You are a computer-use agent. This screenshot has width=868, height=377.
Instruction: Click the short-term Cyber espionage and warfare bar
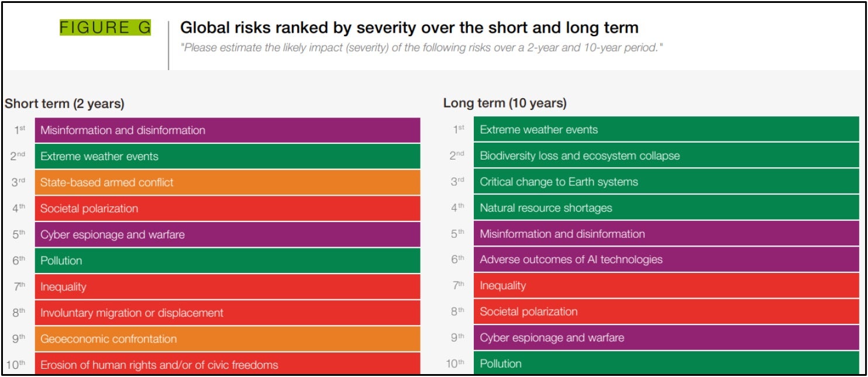click(x=227, y=234)
